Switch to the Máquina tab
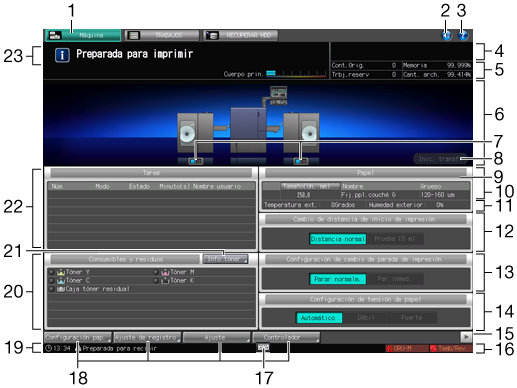Image resolution: width=517 pixels, height=388 pixels. (83, 35)
